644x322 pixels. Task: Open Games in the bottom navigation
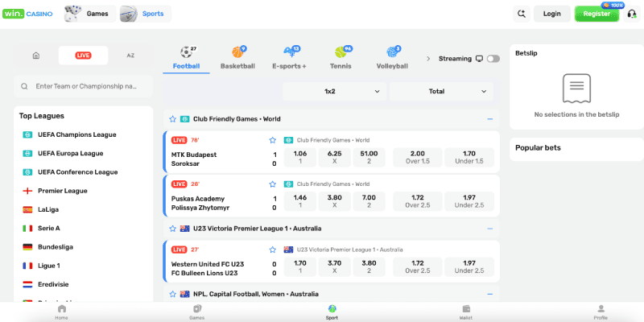pos(196,312)
